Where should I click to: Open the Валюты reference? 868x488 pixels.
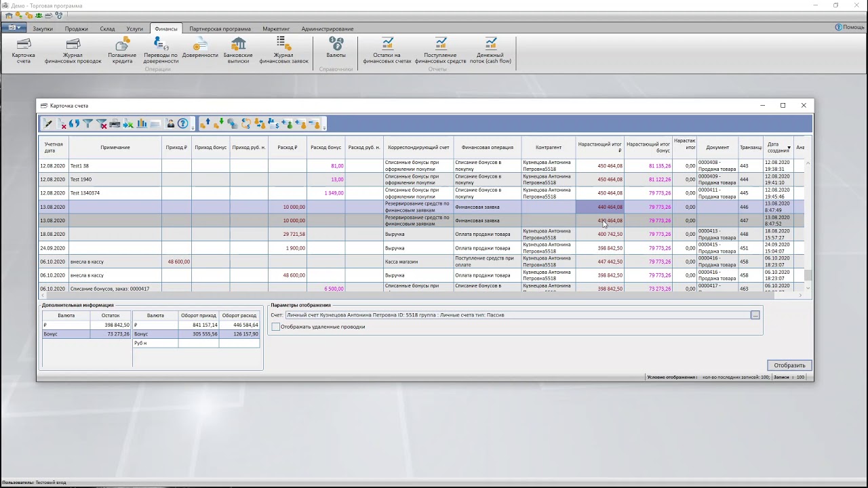pos(336,48)
